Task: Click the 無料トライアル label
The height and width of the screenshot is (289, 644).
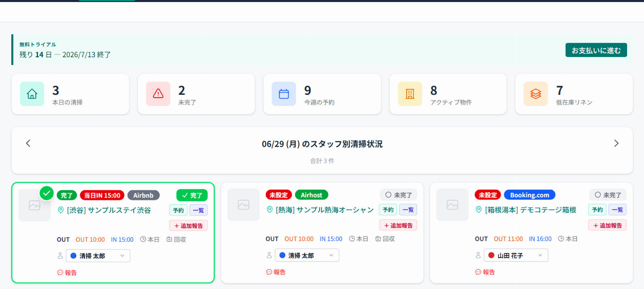Action: (38, 45)
